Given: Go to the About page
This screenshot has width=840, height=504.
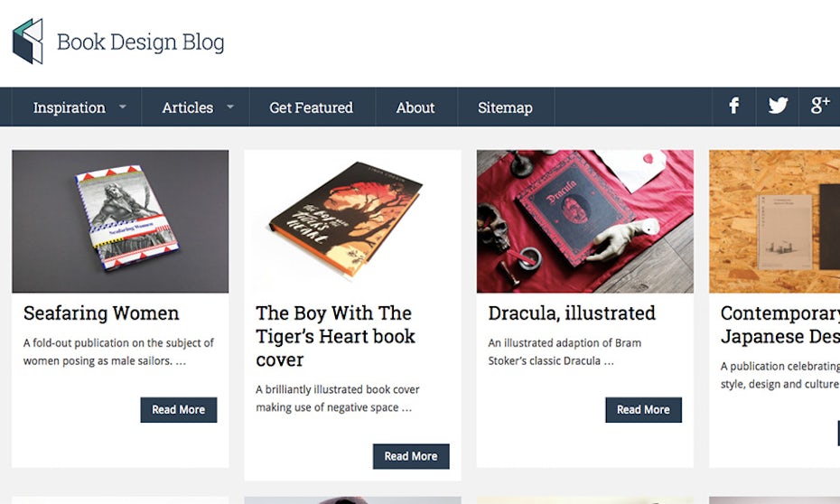Looking at the screenshot, I should (x=415, y=107).
